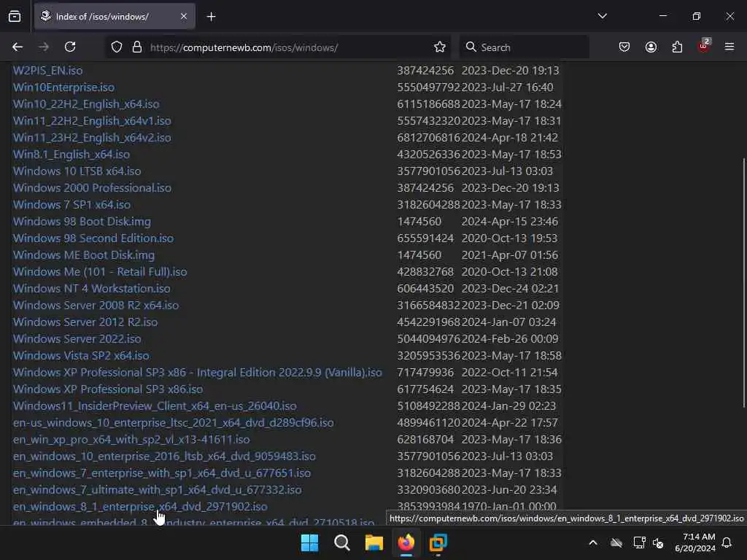Open taskbar Search magnifier
The height and width of the screenshot is (560, 747).
342,542
